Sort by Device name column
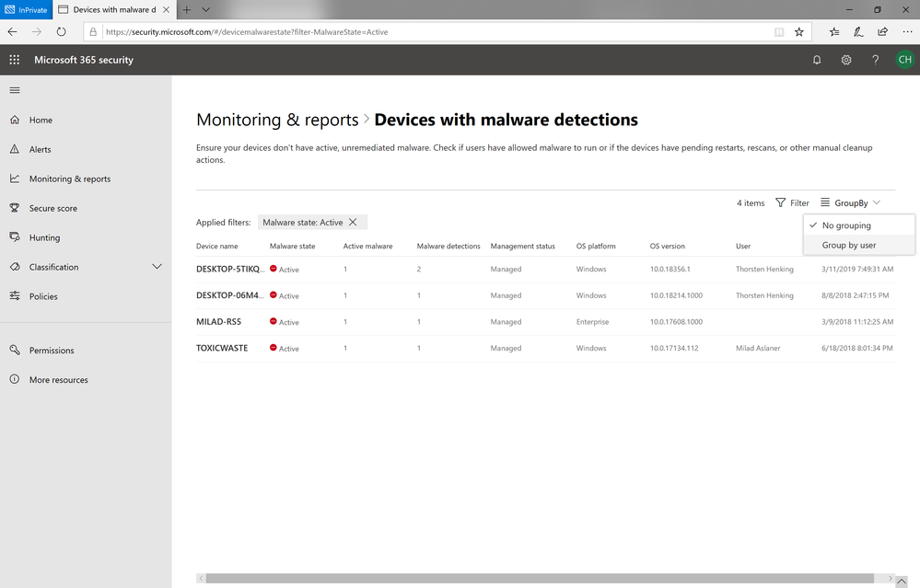Viewport: 920px width, 588px height. 217,247
